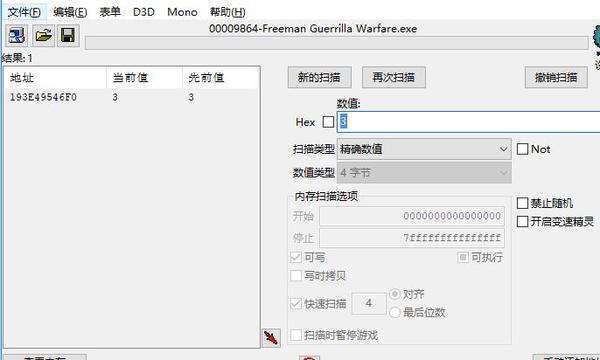Click the open folder icon

(x=43, y=36)
